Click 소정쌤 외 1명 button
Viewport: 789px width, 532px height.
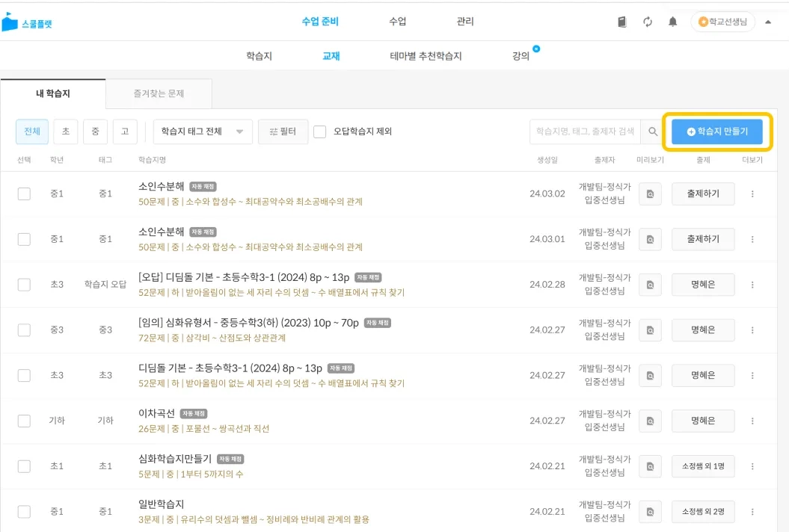703,466
